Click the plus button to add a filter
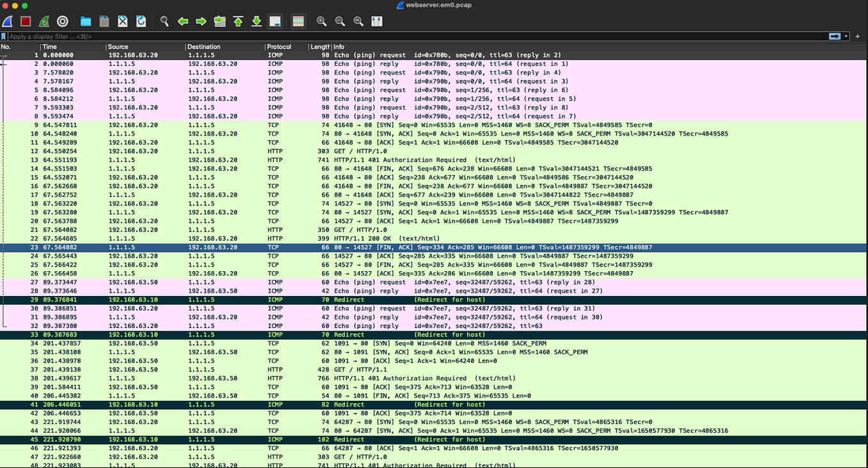This screenshot has height=468, width=868. tap(858, 36)
